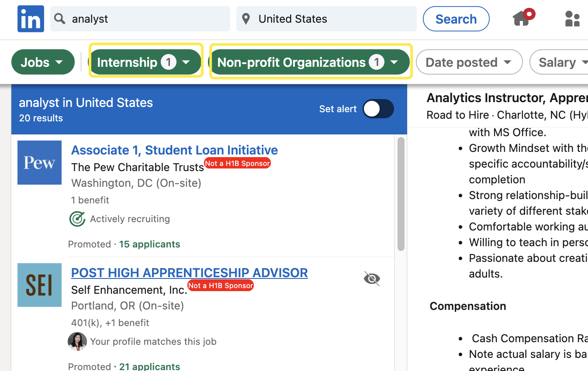Click the Search button

pyautogui.click(x=456, y=19)
